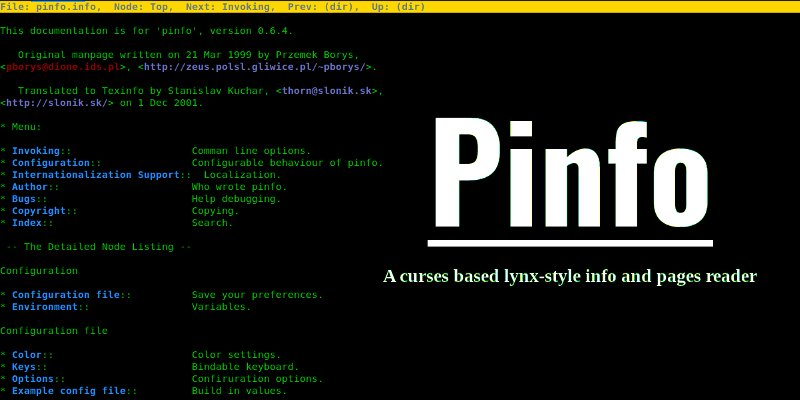Viewport: 800px width, 400px height.
Task: Go to the Keys node
Action: (24, 367)
